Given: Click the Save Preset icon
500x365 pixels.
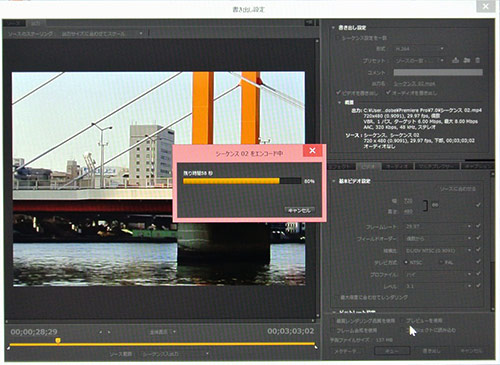Looking at the screenshot, I should click(x=456, y=60).
